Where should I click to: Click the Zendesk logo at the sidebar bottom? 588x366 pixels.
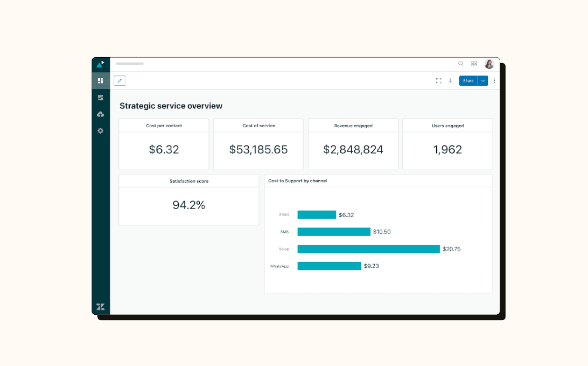click(x=100, y=306)
